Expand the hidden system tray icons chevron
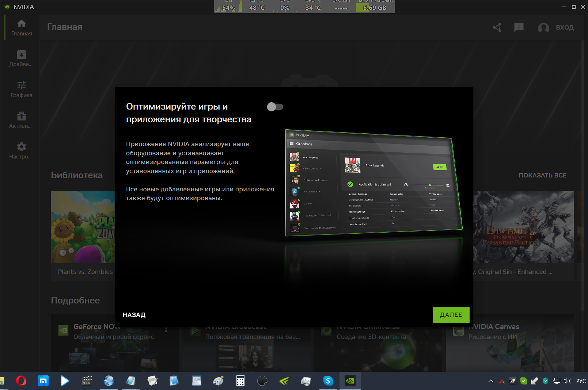 (x=490, y=381)
